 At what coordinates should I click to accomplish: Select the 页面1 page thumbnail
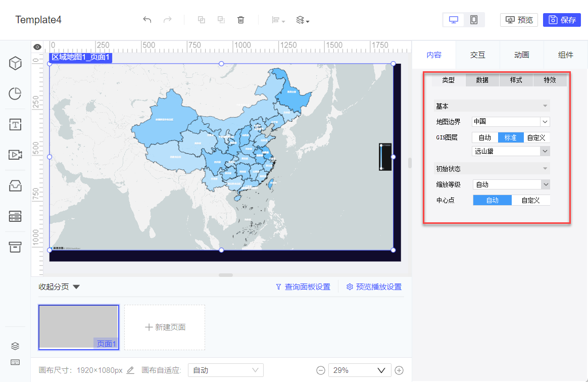(79, 327)
